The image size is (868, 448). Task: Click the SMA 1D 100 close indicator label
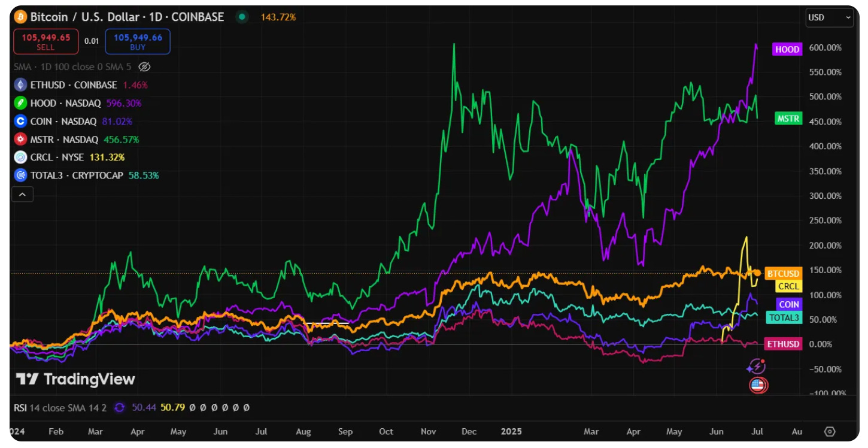point(73,66)
